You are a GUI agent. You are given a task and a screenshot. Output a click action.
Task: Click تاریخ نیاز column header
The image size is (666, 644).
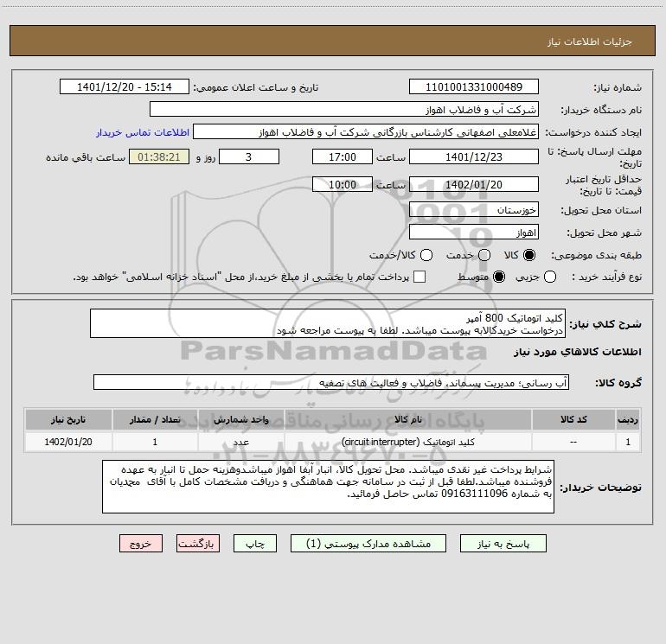click(x=68, y=419)
